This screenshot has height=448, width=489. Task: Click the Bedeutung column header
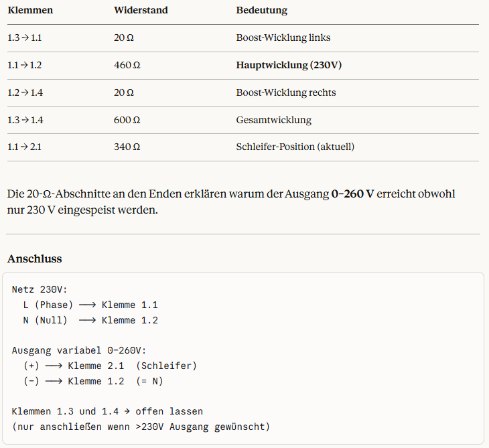coord(261,11)
